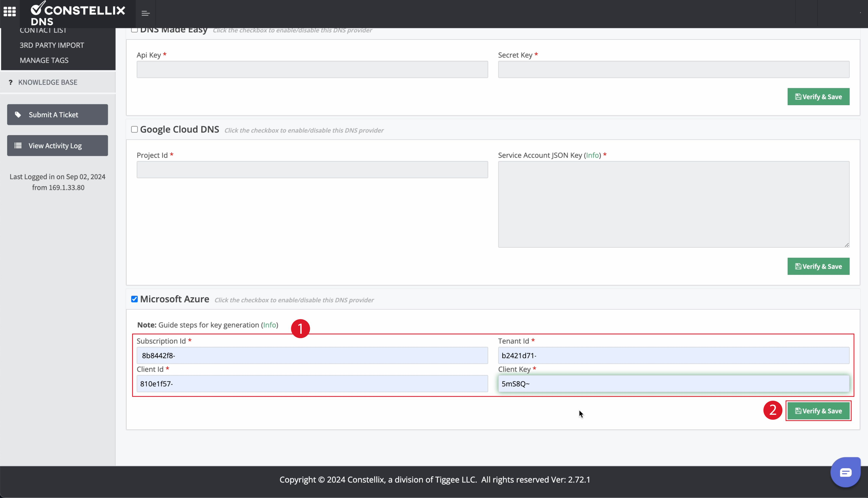The image size is (868, 498).
Task: Open Info link for Service Account JSON Key
Action: pos(592,155)
